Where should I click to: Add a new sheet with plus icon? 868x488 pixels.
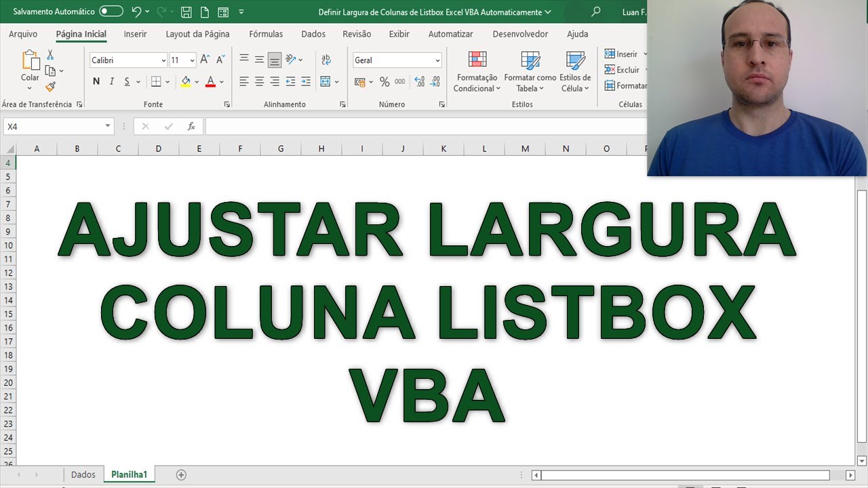point(181,474)
